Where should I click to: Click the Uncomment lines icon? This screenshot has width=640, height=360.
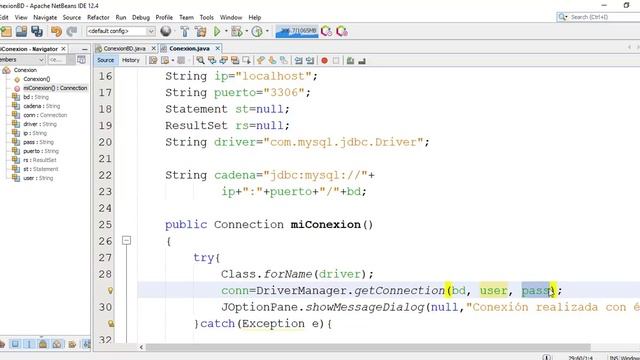point(362,61)
